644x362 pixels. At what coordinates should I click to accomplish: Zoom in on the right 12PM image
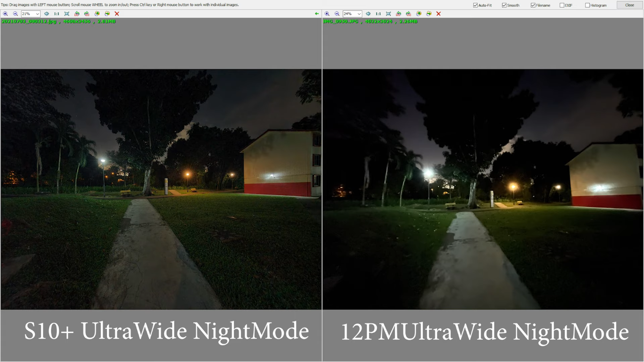pyautogui.click(x=327, y=14)
